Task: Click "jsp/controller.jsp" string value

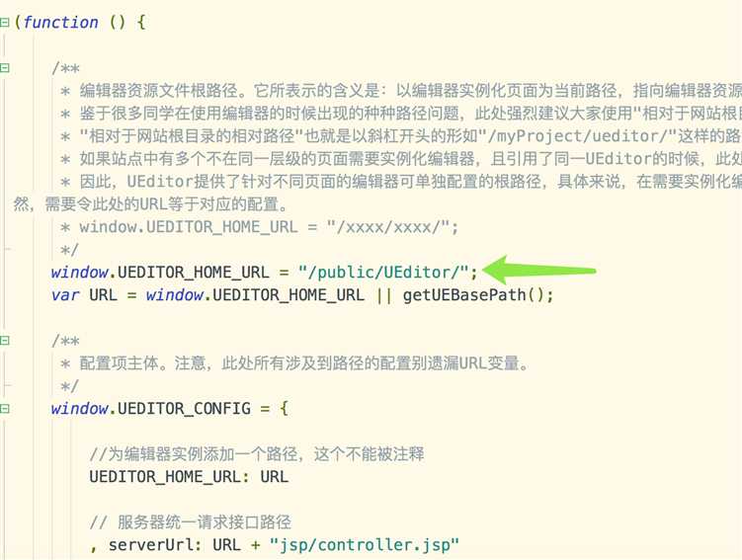Action: [365, 545]
